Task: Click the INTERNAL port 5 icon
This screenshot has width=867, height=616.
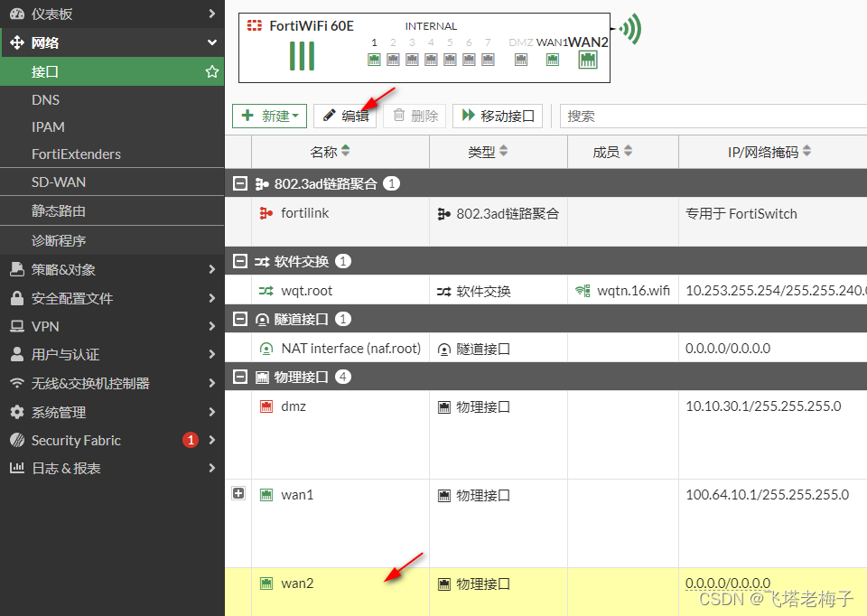Action: coord(450,60)
